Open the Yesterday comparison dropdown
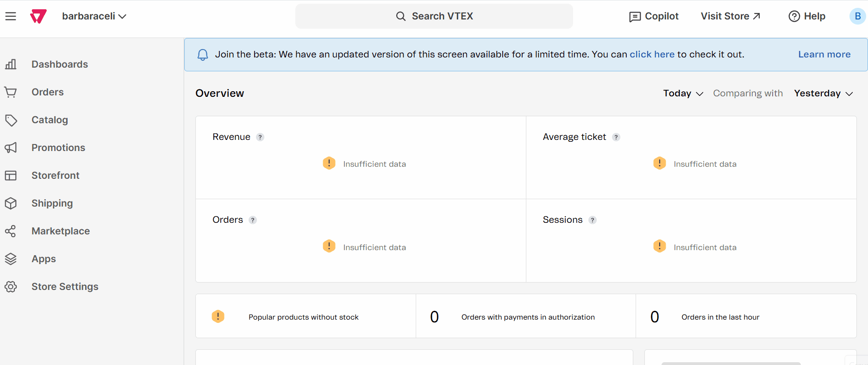This screenshot has width=868, height=365. 823,94
